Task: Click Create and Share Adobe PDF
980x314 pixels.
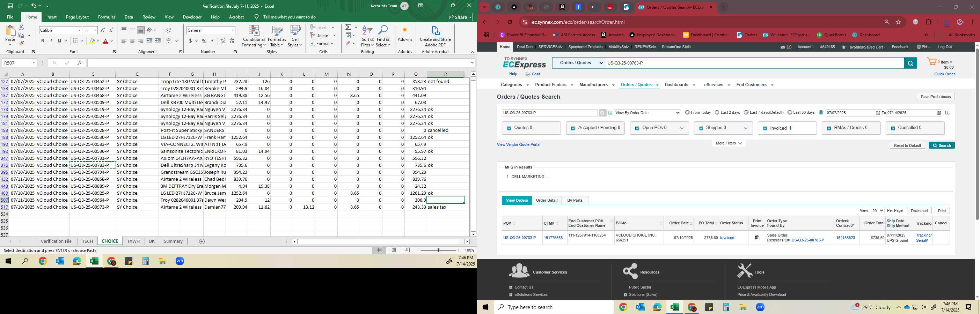Action: [435, 36]
